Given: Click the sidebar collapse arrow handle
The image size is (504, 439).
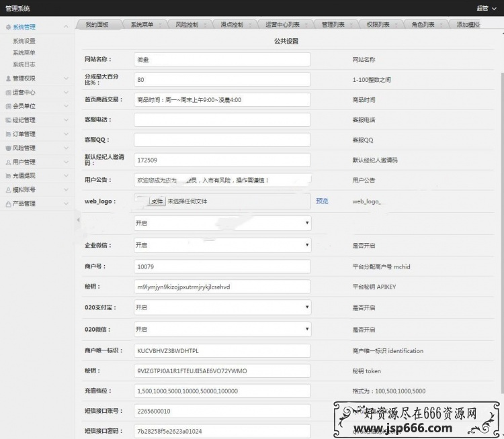Looking at the screenshot, I should [x=78, y=220].
